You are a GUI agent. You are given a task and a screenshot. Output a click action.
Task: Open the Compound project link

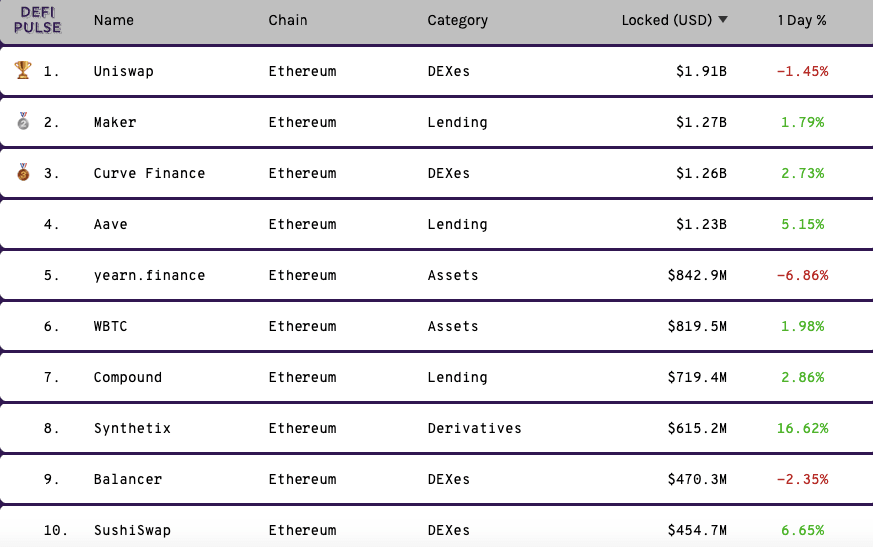[128, 377]
